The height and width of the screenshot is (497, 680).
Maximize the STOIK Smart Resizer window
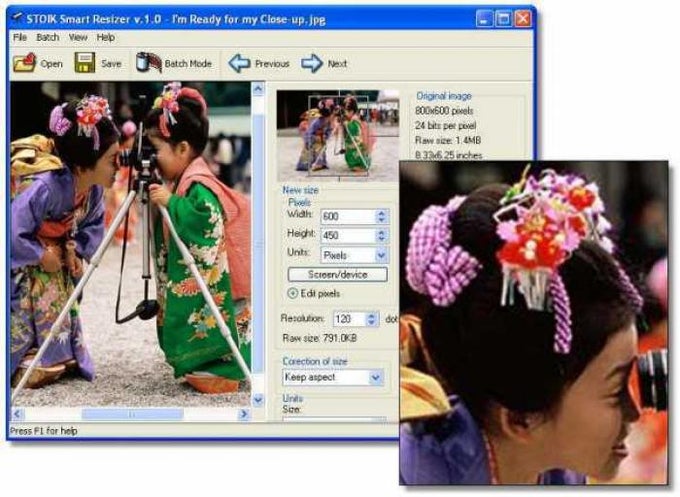(x=503, y=19)
